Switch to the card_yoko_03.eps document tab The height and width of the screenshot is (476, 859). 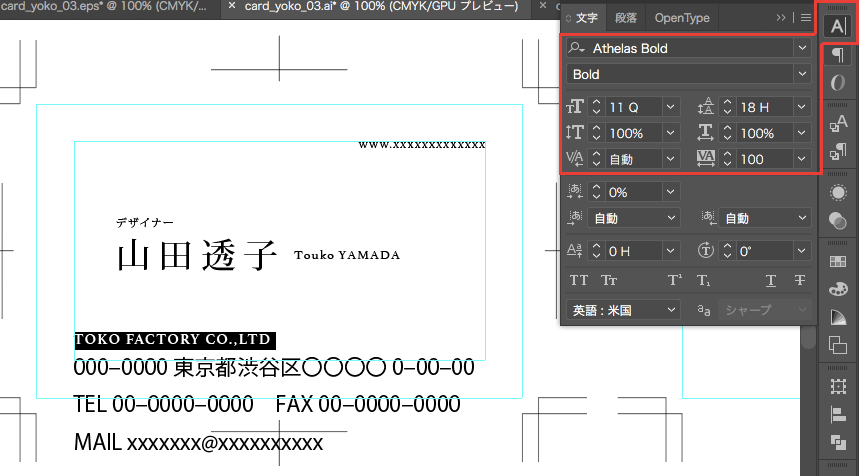(x=110, y=8)
